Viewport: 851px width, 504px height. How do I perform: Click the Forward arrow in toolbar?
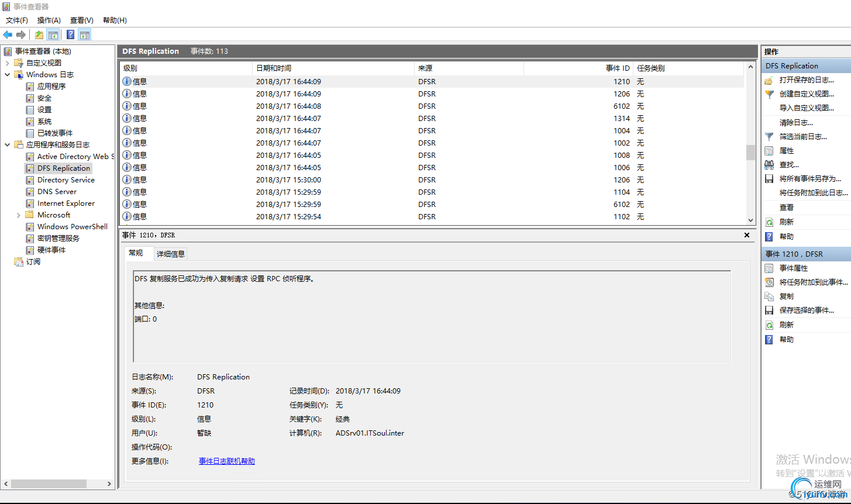click(21, 34)
